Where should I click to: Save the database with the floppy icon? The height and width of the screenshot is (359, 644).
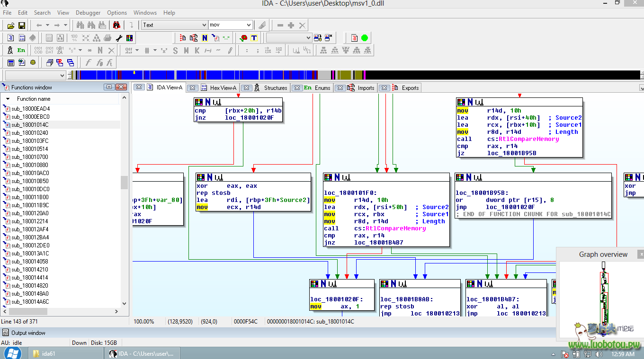click(22, 25)
